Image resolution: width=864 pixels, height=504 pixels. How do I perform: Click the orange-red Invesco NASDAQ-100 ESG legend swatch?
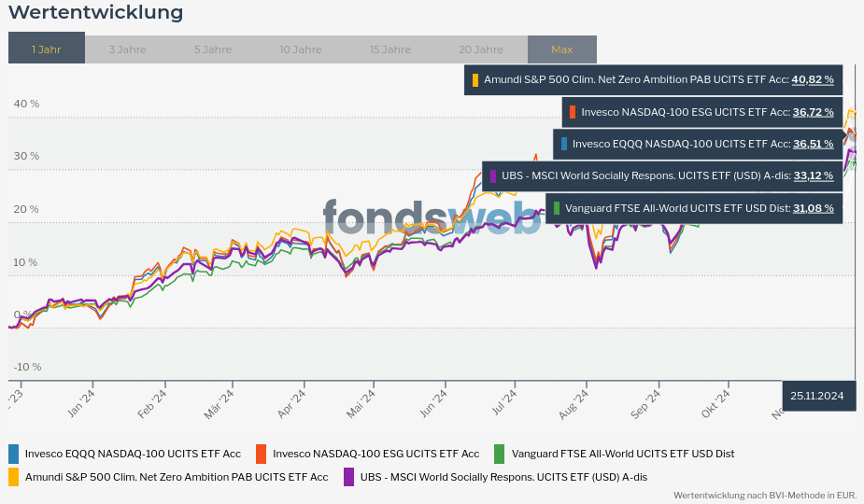tap(262, 454)
